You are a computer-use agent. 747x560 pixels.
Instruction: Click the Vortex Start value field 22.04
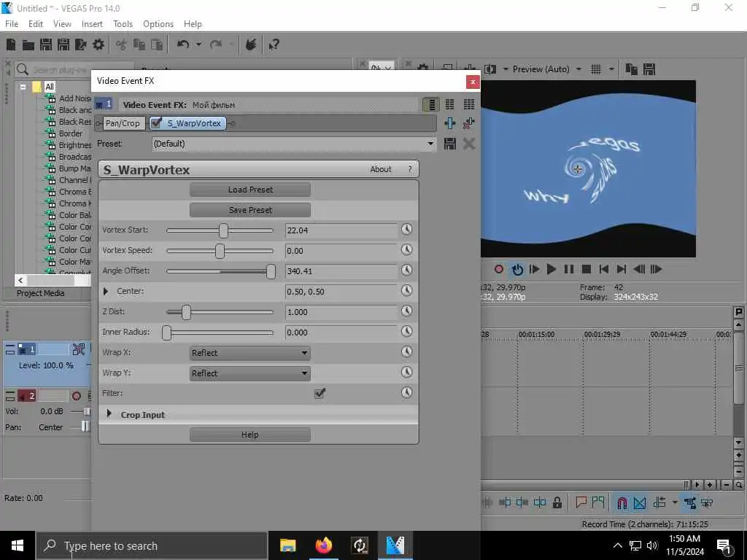pyautogui.click(x=341, y=230)
